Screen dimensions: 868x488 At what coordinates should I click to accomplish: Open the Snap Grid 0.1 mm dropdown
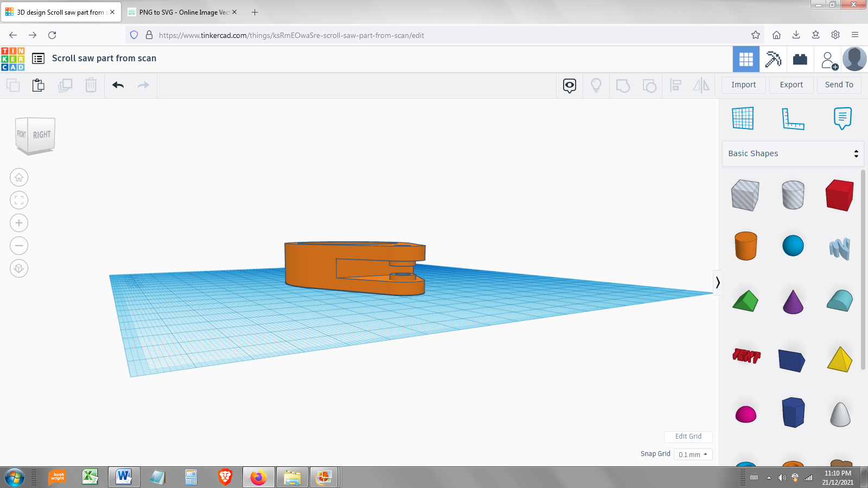tap(693, 454)
